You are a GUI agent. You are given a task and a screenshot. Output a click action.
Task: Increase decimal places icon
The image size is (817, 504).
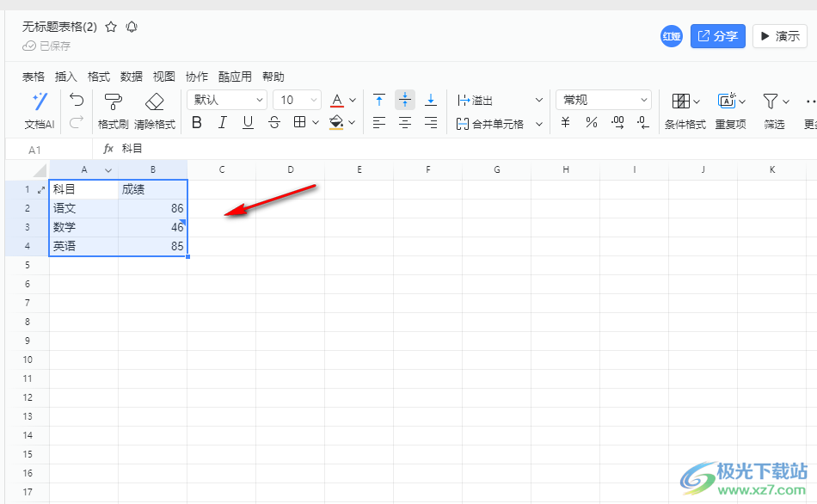click(617, 122)
